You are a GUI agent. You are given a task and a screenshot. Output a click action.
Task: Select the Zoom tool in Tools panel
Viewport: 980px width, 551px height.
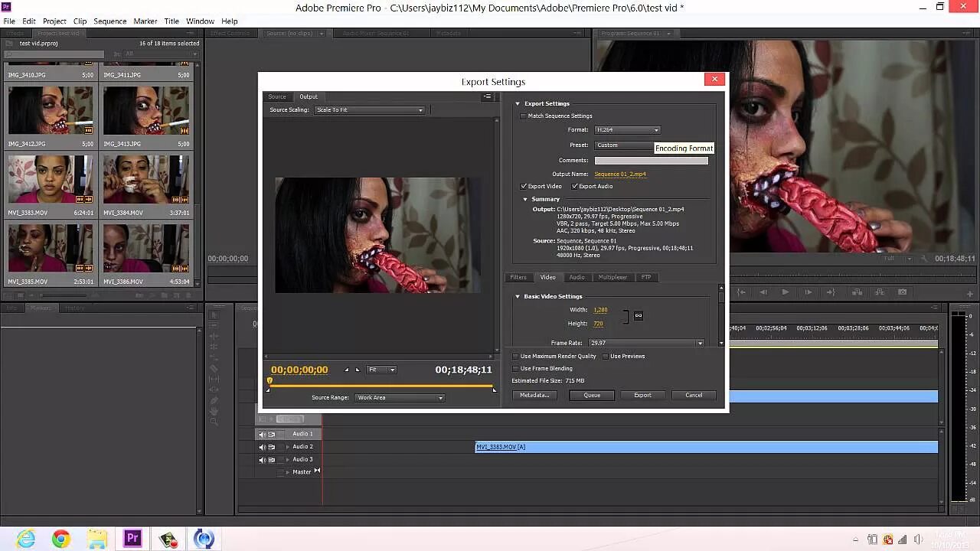tap(214, 422)
